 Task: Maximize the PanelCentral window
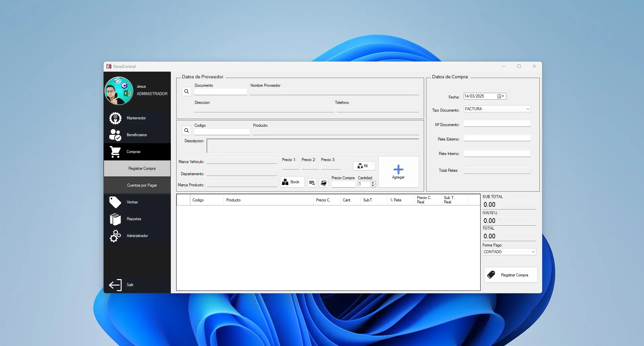519,66
